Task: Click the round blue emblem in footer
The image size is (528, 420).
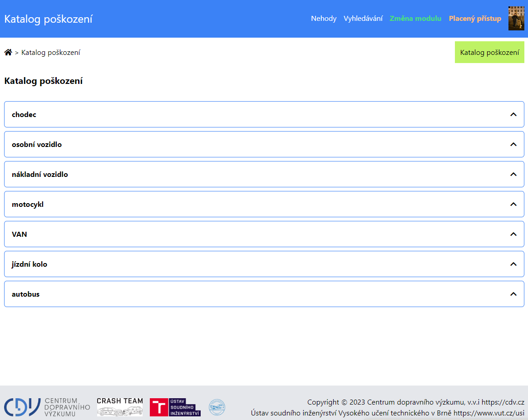Action: (217, 407)
